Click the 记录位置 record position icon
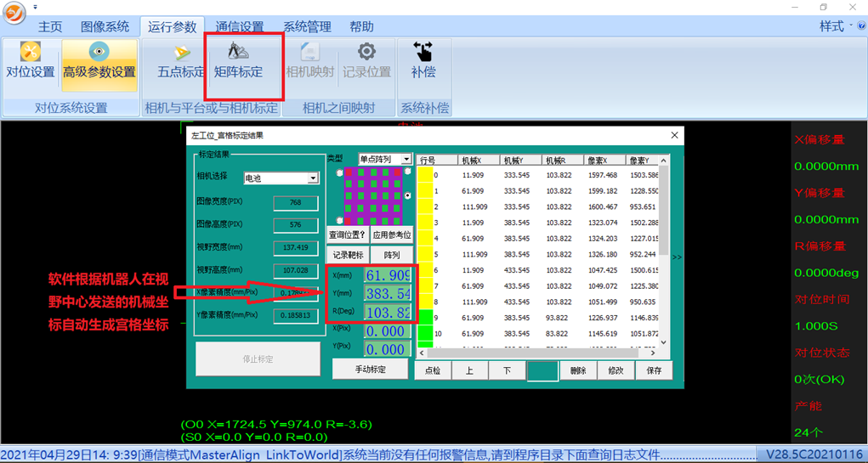This screenshot has width=868, height=463. tap(366, 61)
